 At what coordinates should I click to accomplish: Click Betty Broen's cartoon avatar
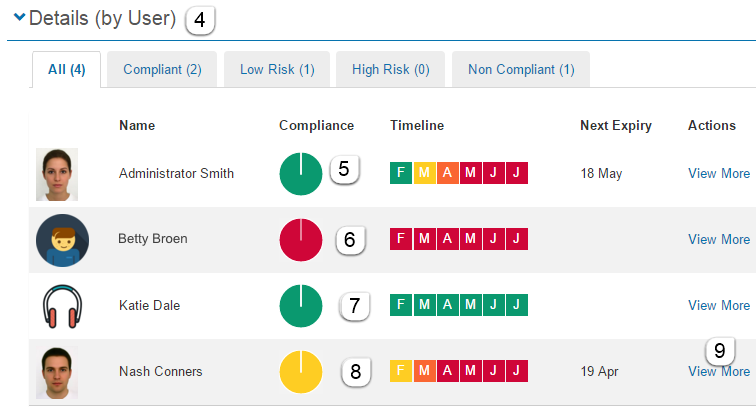tap(62, 240)
